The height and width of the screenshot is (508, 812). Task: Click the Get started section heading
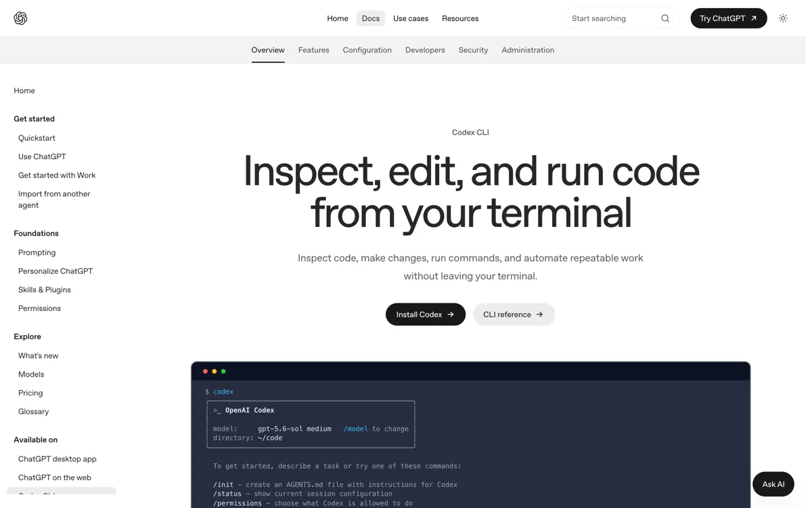(35, 119)
